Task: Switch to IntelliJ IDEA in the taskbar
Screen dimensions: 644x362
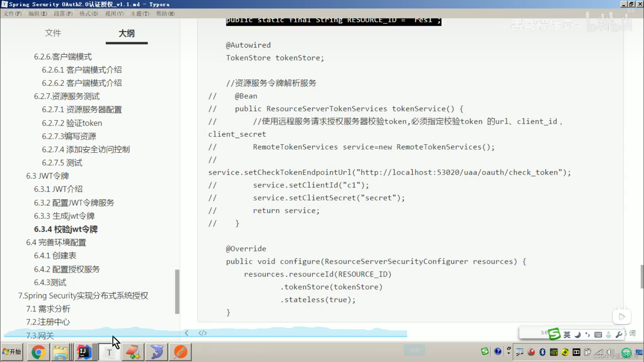Action: 84,352
